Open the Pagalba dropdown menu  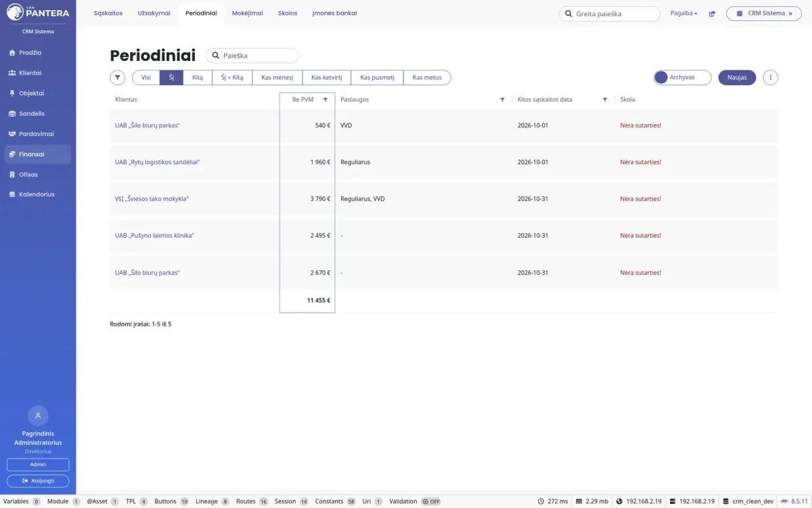tap(683, 14)
